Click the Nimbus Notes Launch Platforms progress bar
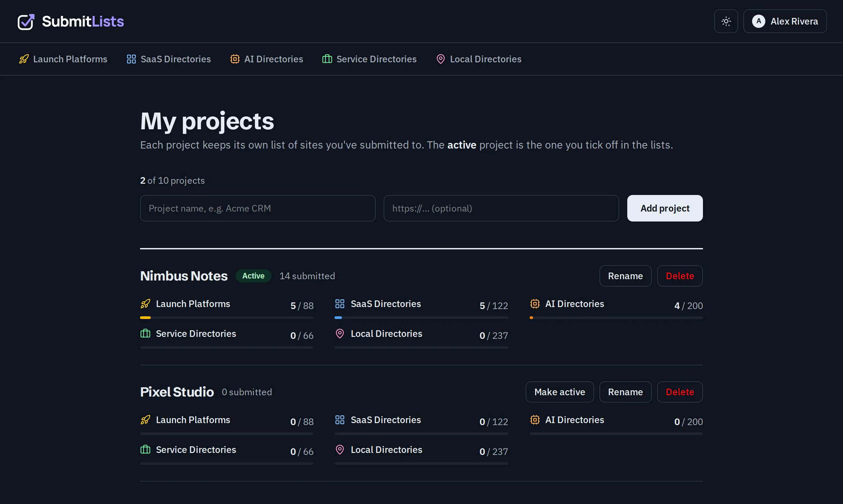The image size is (843, 504). click(x=227, y=318)
